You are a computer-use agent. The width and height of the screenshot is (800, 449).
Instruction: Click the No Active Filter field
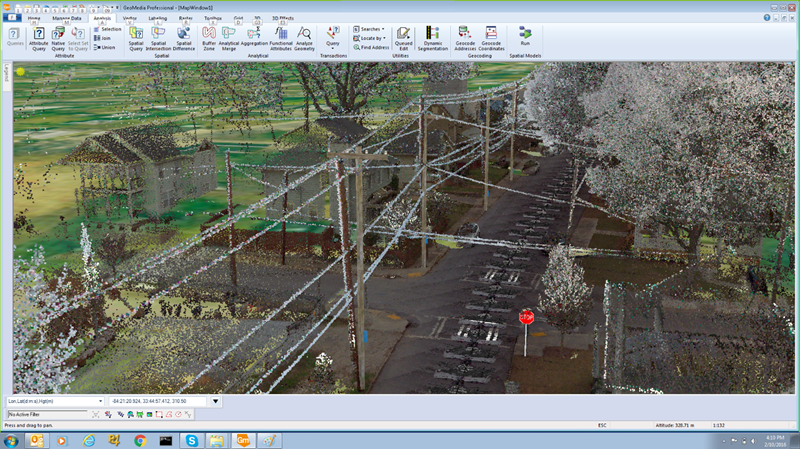47,414
